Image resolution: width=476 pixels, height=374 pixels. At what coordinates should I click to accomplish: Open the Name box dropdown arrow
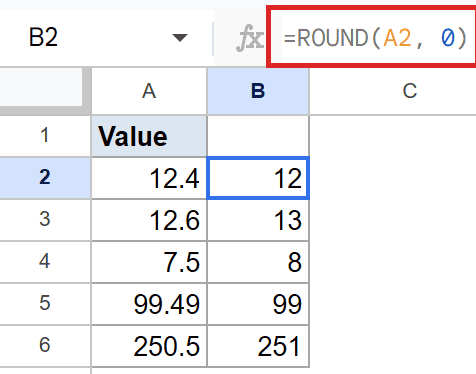(x=180, y=38)
